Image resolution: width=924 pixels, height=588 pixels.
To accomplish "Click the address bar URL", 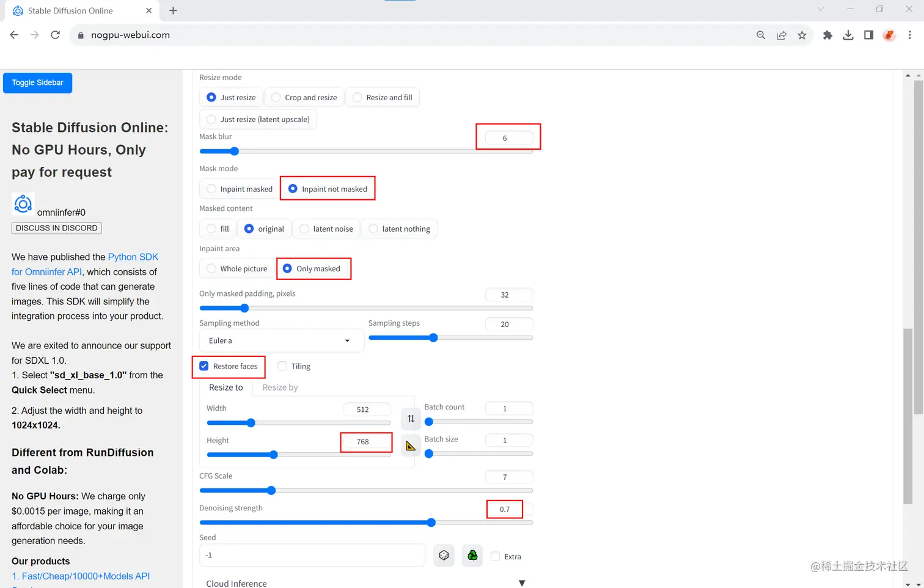I will click(x=130, y=35).
